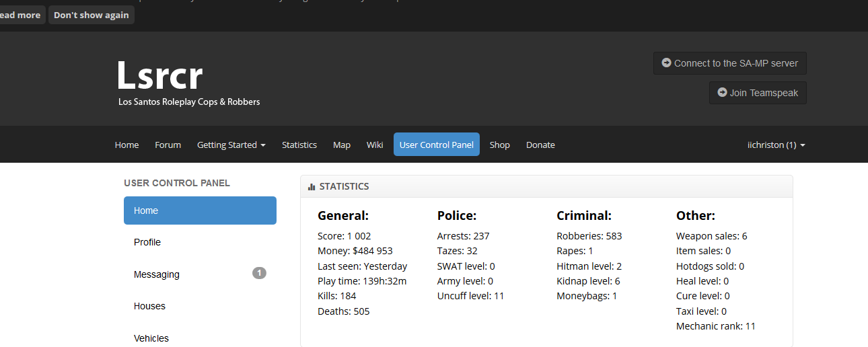Open the iichriston (1) account dropdown

(x=776, y=145)
